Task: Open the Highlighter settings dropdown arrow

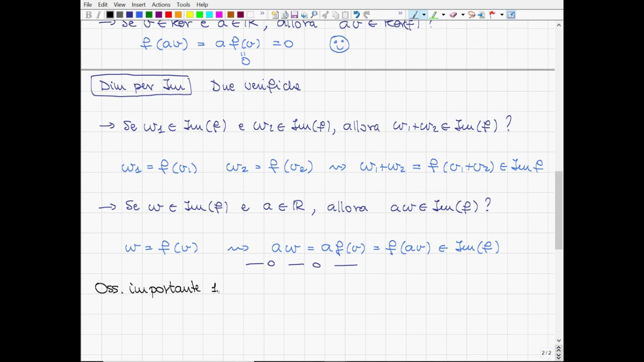Action: (x=443, y=15)
